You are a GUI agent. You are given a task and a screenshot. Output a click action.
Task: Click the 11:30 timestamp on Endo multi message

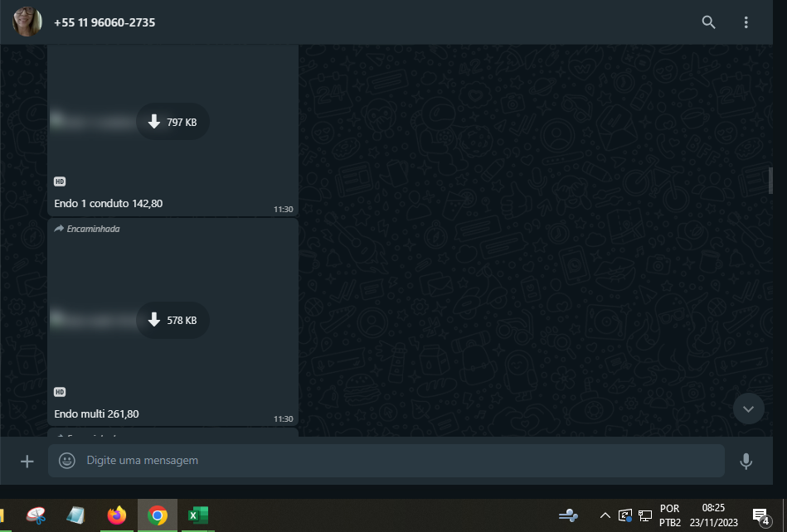pyautogui.click(x=283, y=419)
